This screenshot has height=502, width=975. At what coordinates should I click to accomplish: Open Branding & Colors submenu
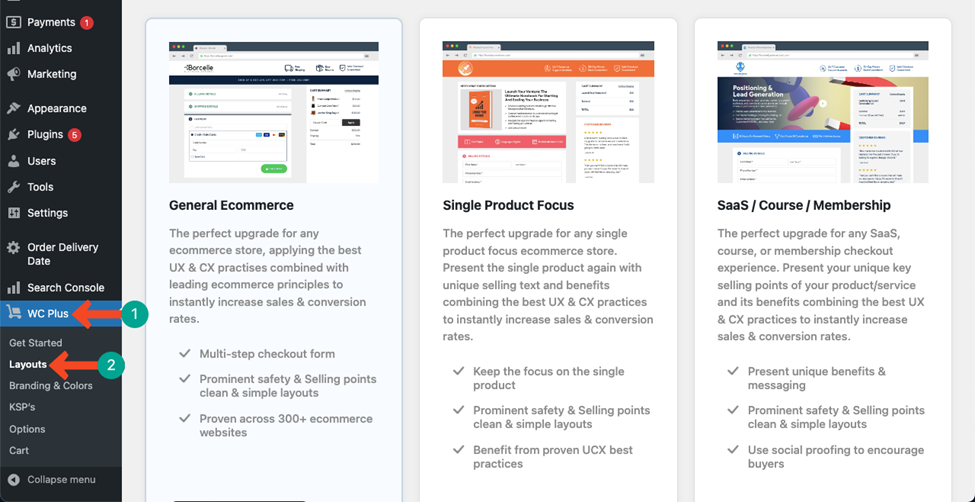pos(50,386)
